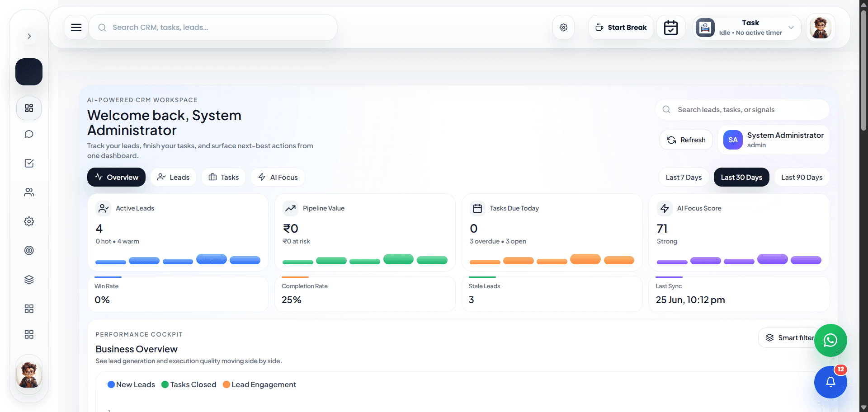Screen dimensions: 868x412
Task: Click the tallest green bar in Pipeline Value
Action: point(398,259)
